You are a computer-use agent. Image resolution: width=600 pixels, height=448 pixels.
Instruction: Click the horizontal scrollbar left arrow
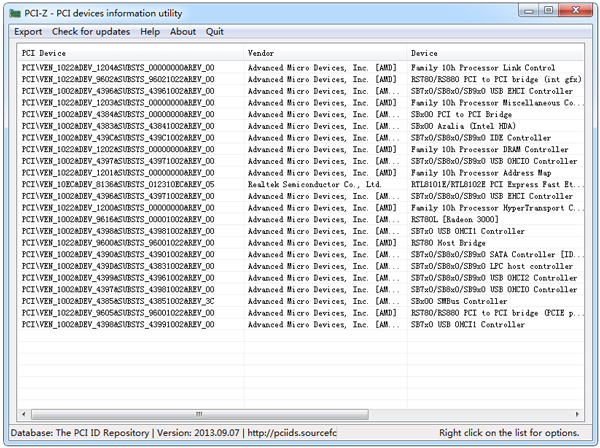[x=24, y=414]
